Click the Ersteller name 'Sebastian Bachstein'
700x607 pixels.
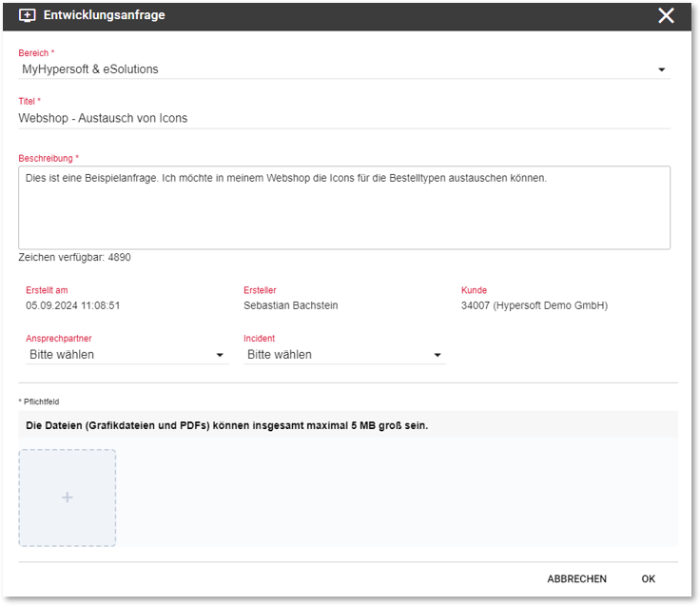point(291,305)
